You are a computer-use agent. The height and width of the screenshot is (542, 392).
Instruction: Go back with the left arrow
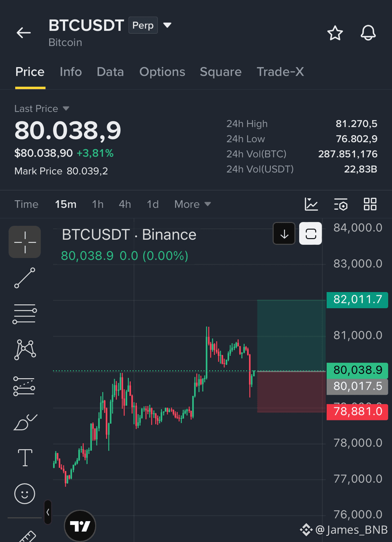[24, 33]
